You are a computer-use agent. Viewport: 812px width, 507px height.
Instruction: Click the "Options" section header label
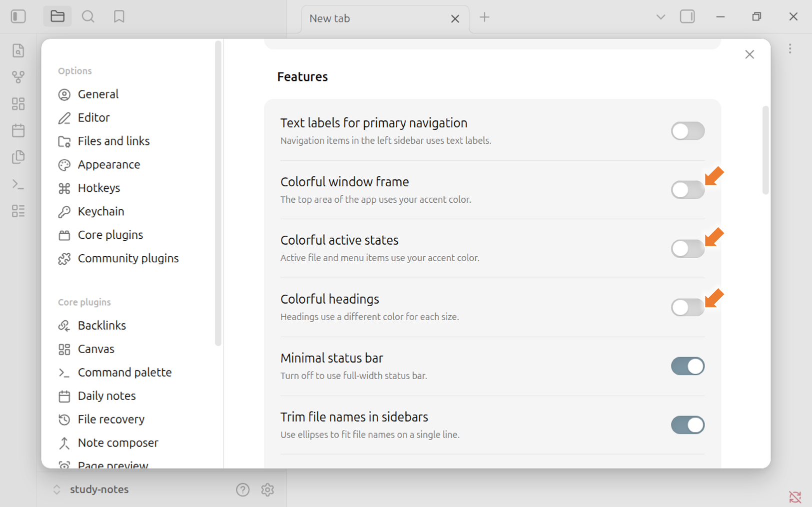tap(75, 71)
